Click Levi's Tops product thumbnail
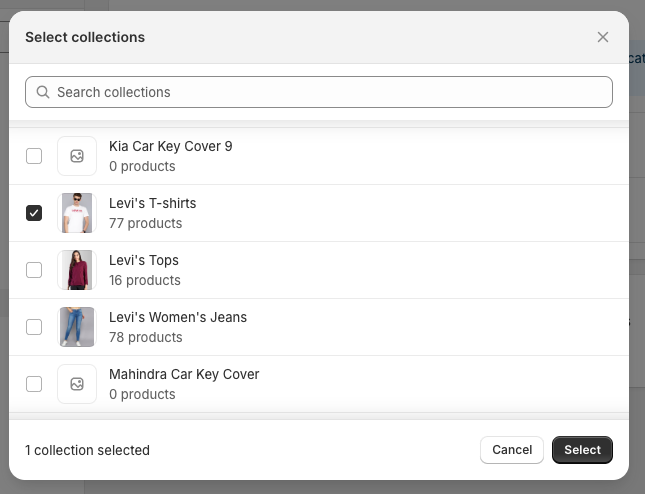This screenshot has width=645, height=494. (77, 270)
